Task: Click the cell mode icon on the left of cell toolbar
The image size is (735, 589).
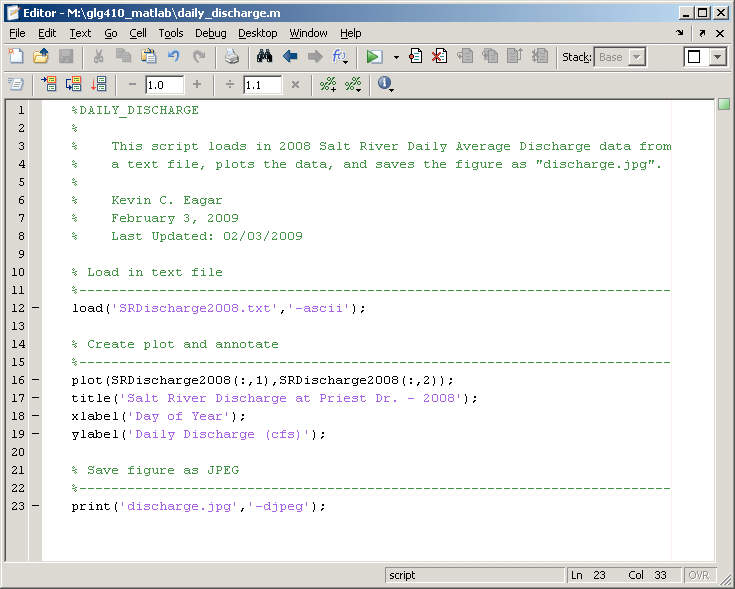Action: pos(16,84)
